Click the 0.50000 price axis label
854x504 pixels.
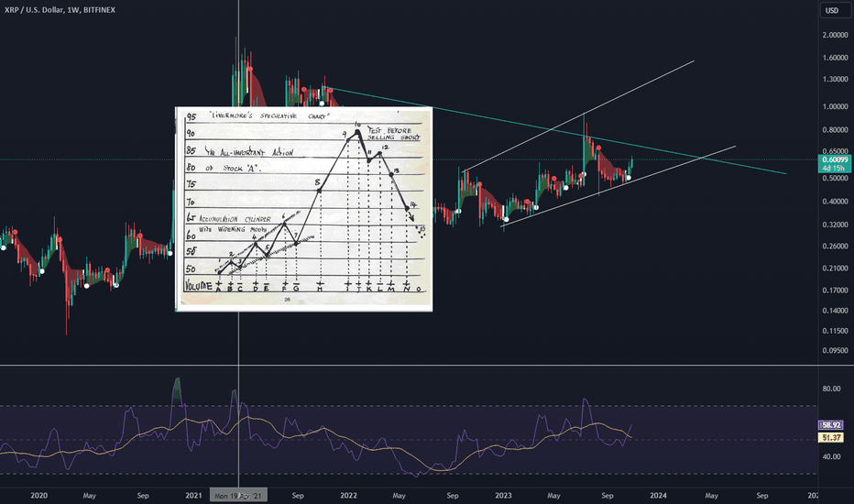click(835, 178)
